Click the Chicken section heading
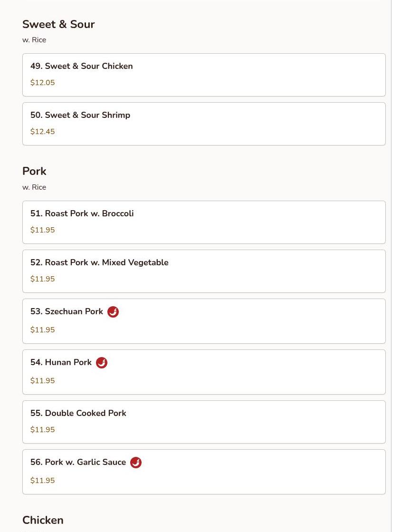The image size is (401, 532). [x=43, y=520]
